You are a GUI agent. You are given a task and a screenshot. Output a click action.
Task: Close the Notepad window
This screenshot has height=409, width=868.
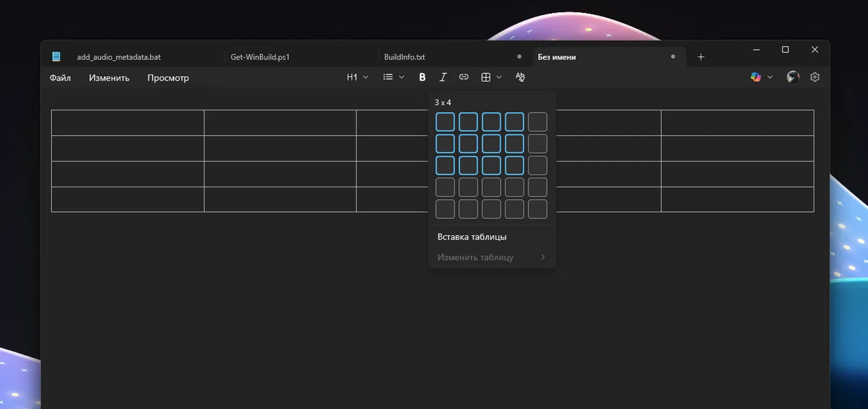tap(815, 50)
